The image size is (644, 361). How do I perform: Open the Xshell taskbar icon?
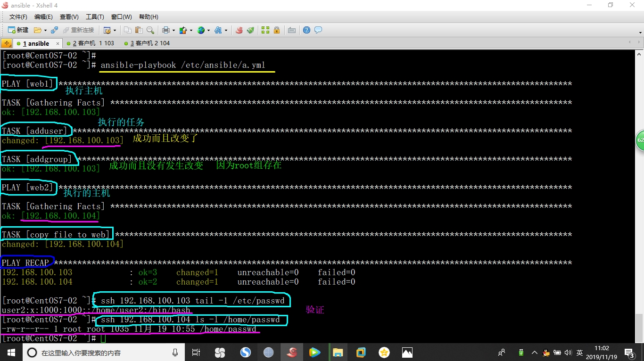click(292, 352)
